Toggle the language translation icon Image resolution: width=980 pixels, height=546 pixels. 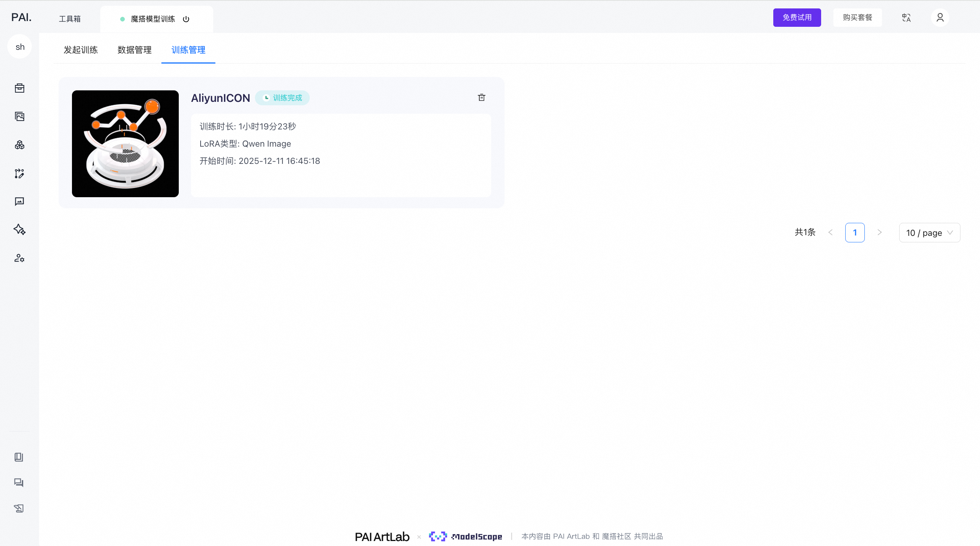(906, 18)
